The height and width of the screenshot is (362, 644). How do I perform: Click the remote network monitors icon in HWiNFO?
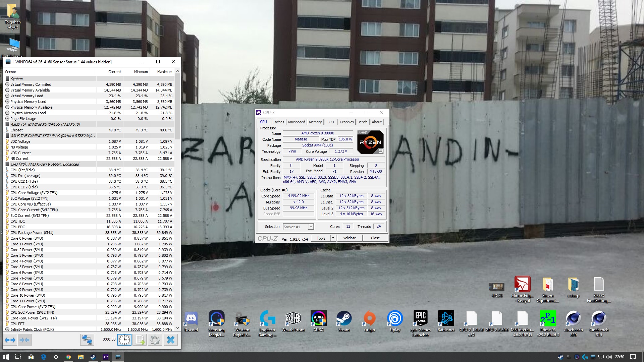tap(87, 340)
